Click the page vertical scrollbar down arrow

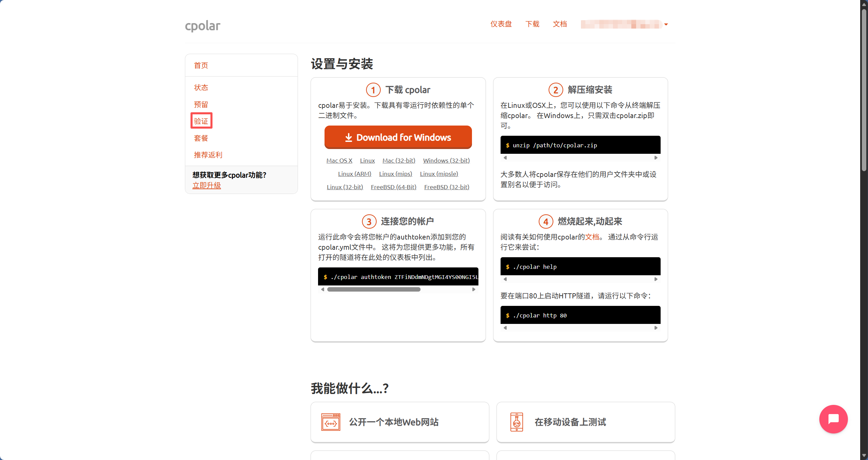click(864, 456)
